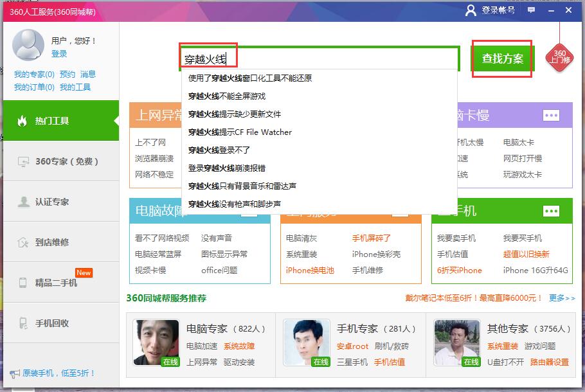The image size is (585, 392).
Task: Open 我的订单(0) link
Action: (34, 87)
